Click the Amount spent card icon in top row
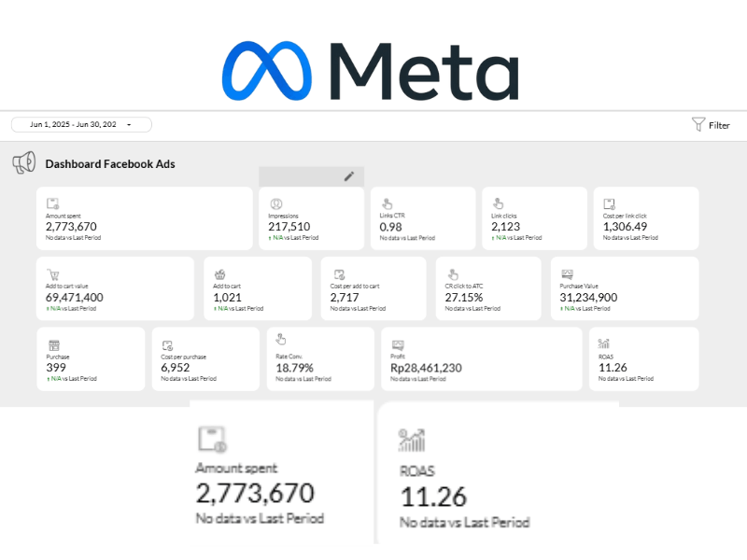 [x=52, y=203]
